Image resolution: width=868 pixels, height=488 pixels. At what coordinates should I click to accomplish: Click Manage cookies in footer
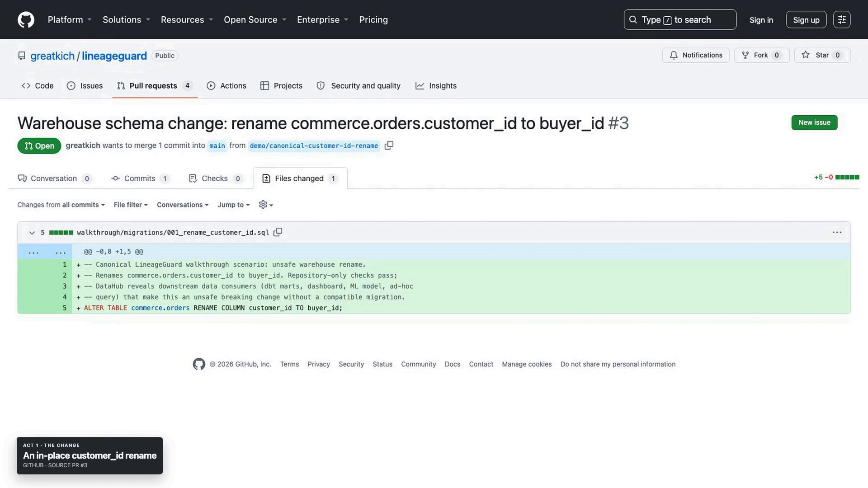(527, 364)
